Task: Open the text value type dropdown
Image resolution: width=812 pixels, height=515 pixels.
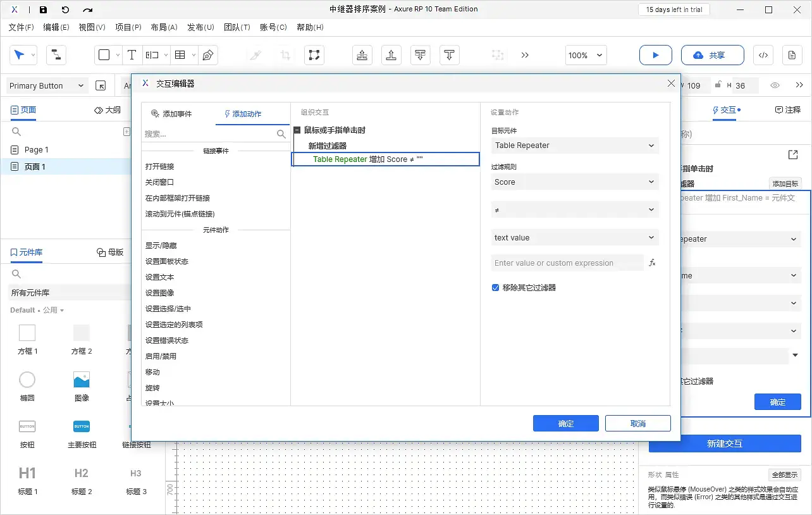Action: (575, 238)
